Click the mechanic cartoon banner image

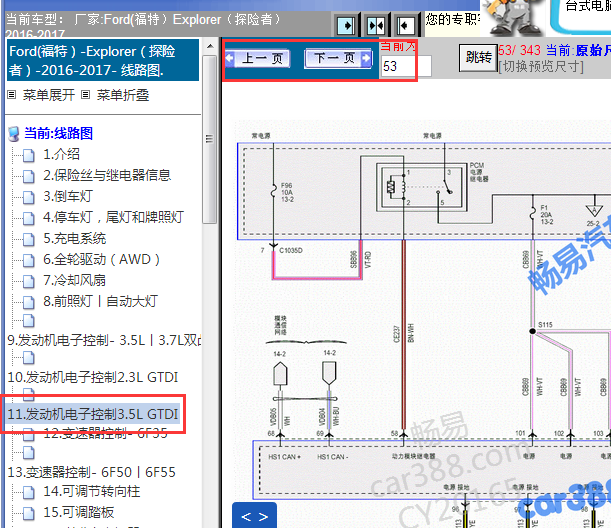pyautogui.click(x=512, y=18)
